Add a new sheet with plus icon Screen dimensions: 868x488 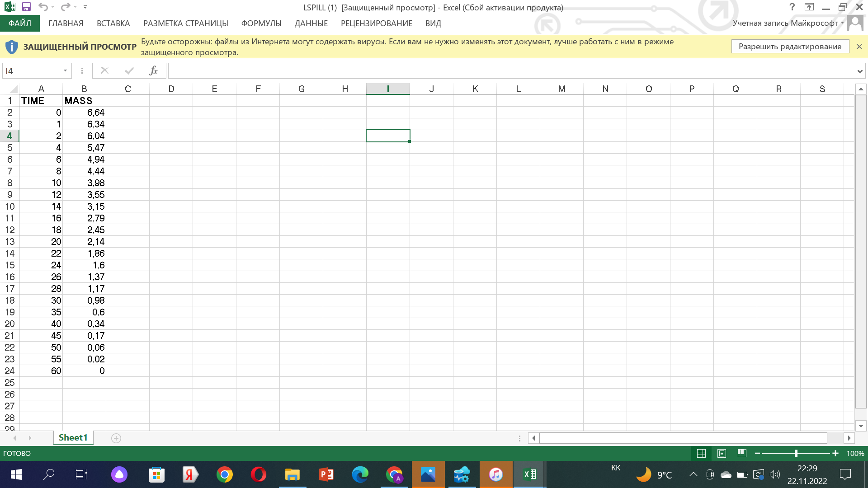point(116,438)
